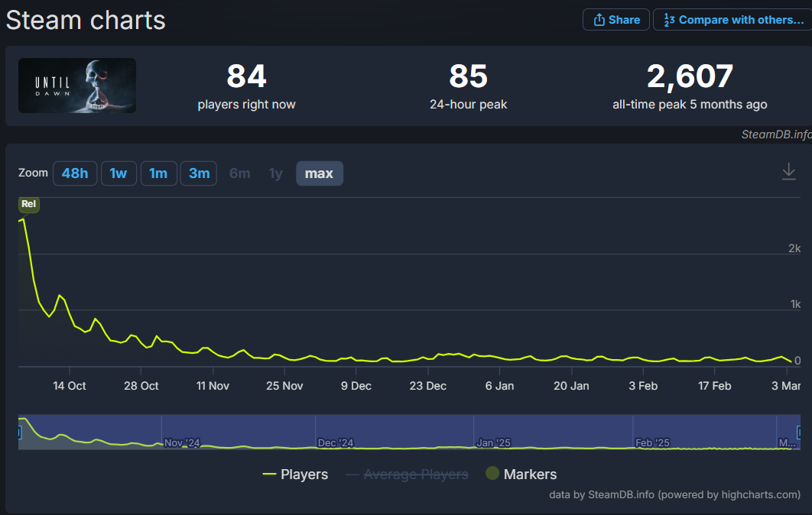Click the 20 Jan axis label
This screenshot has height=515, width=812.
click(571, 386)
